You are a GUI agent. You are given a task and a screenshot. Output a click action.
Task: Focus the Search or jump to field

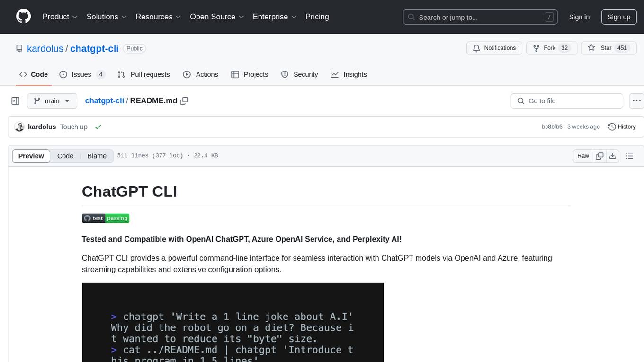(x=481, y=17)
